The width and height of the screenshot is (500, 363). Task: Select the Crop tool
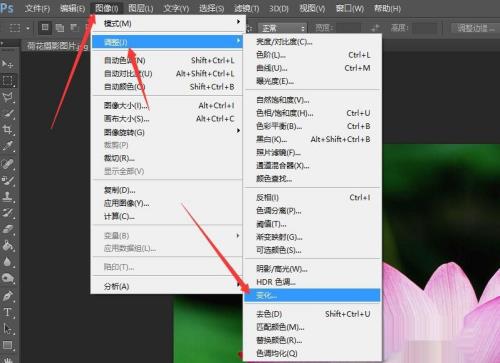(7, 130)
